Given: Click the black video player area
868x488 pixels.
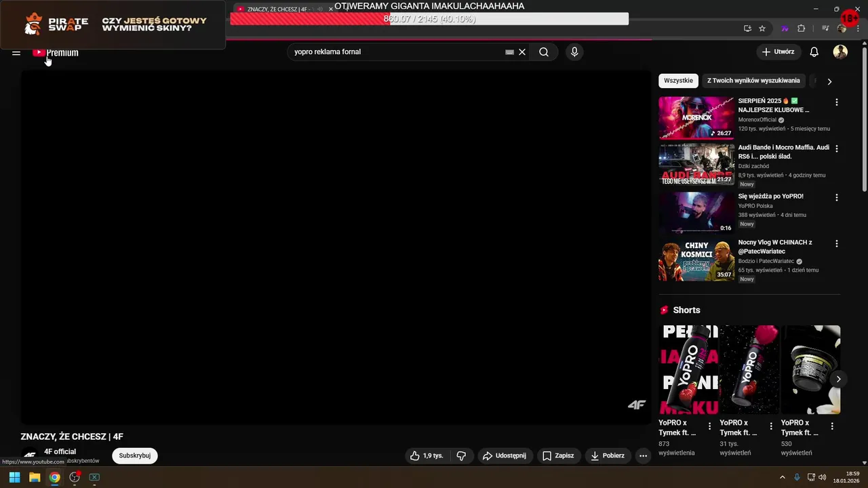Looking at the screenshot, I should tap(336, 247).
